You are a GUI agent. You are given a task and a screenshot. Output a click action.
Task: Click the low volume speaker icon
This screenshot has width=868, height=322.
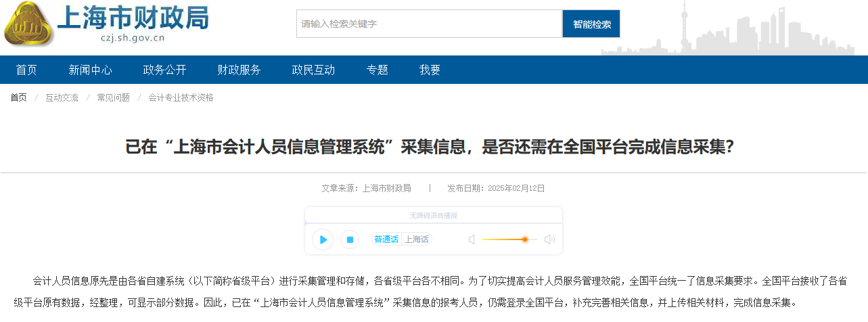pyautogui.click(x=472, y=239)
